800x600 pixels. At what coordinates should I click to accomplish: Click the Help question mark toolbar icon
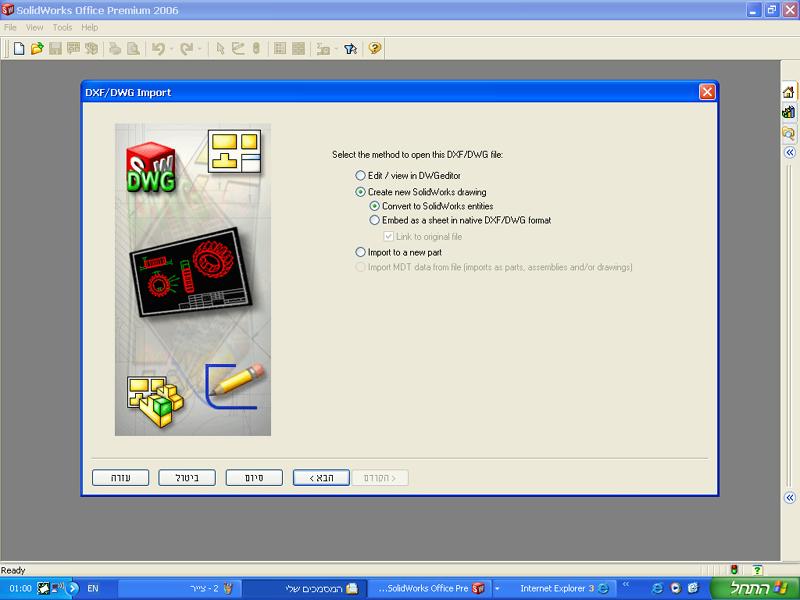pos(375,48)
